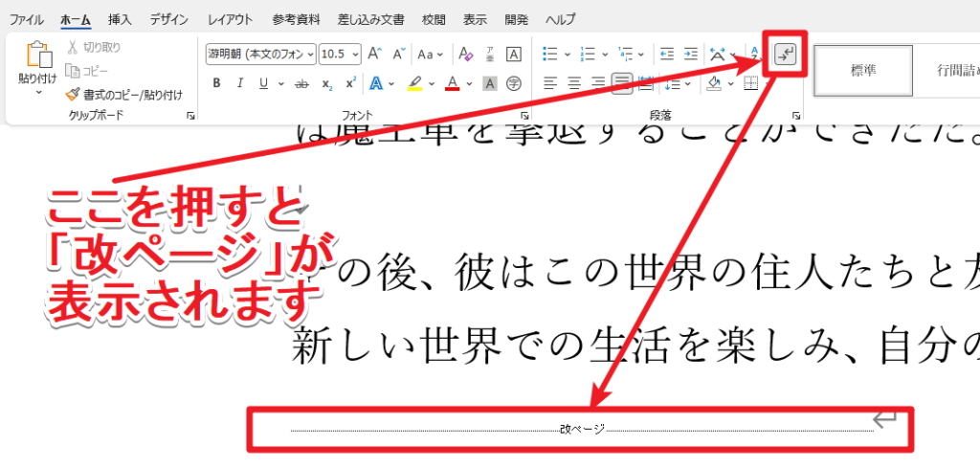Click the gray character shading A icon
The width and height of the screenshot is (980, 469).
click(491, 83)
